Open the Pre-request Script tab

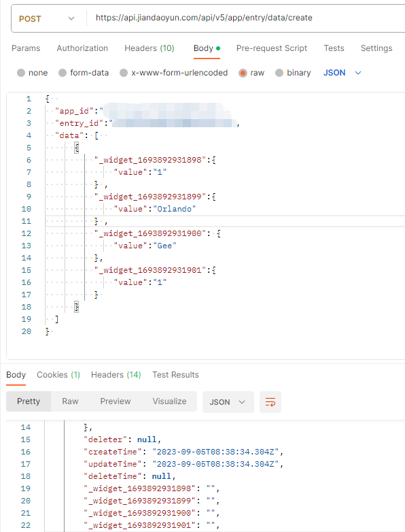(x=272, y=48)
